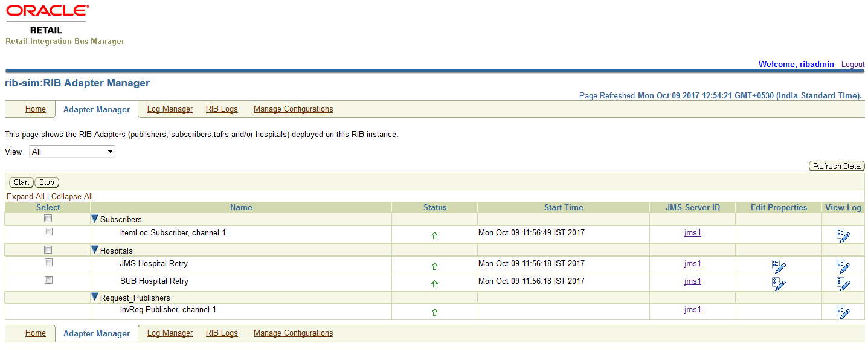Edit properties of SUB Hospital Retry
The height and width of the screenshot is (349, 868).
[x=779, y=284]
